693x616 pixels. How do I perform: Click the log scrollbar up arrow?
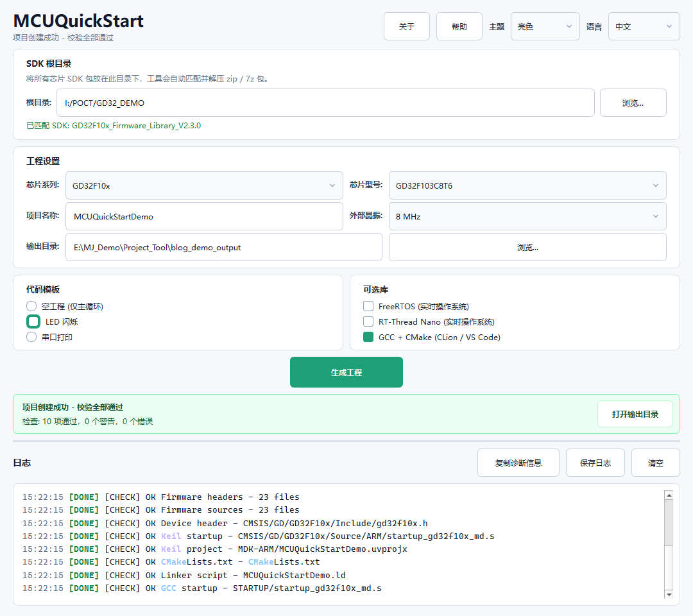coord(669,495)
